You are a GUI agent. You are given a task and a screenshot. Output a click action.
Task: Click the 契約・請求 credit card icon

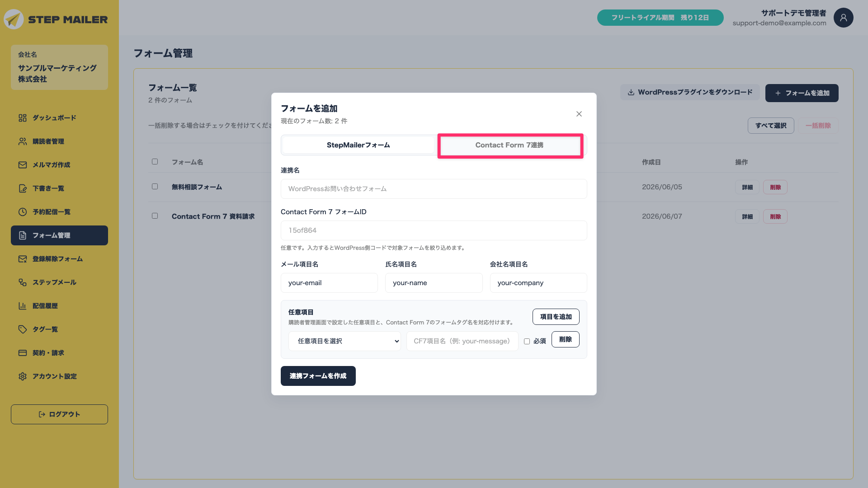[23, 353]
